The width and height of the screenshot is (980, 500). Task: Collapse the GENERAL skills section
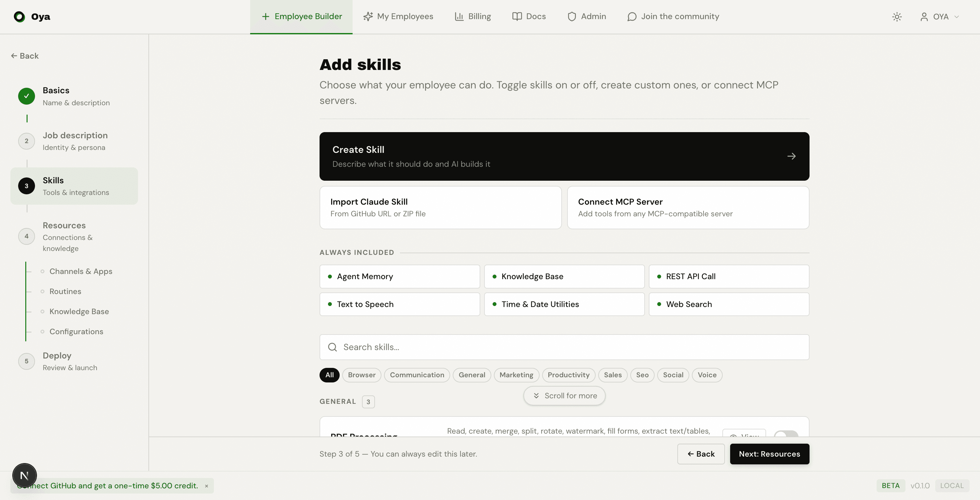click(338, 401)
